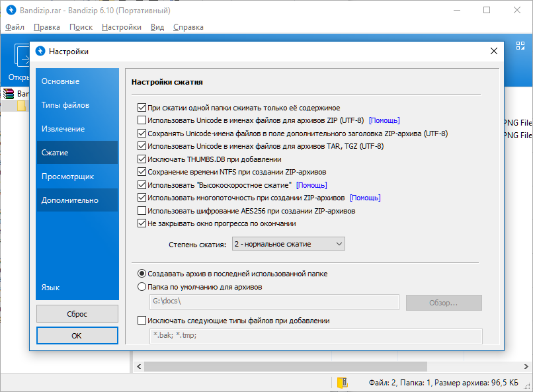The image size is (533, 392).
Task: Click the OK button
Action: coord(77,336)
